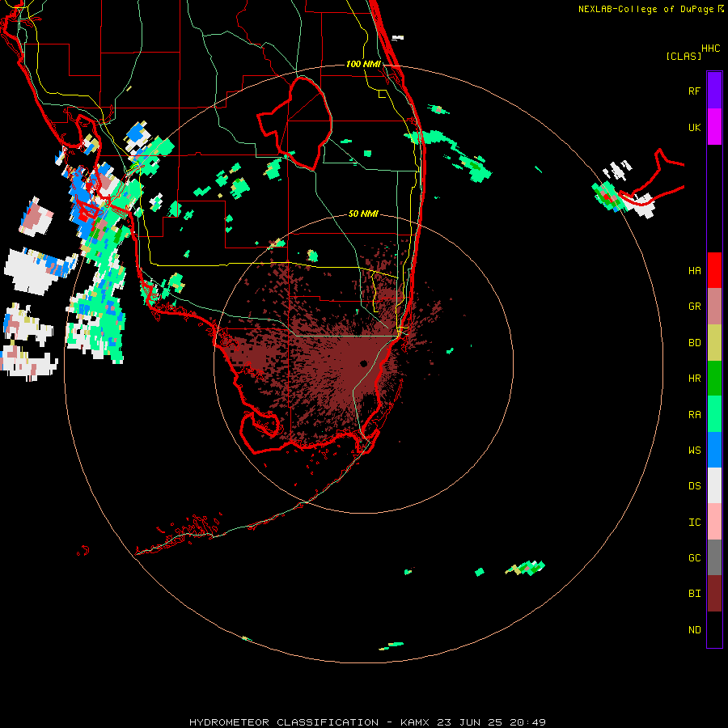Select the BD yellow legend block
728x728 pixels.
tap(714, 343)
